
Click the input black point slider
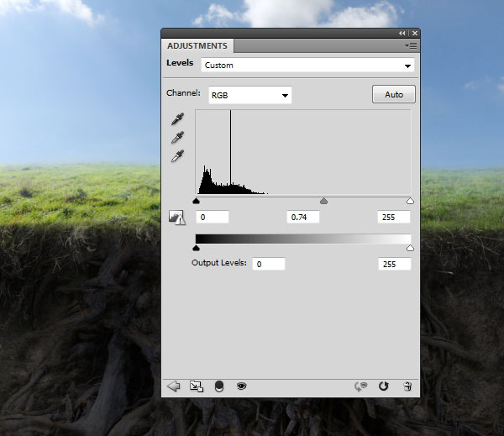[x=196, y=201]
